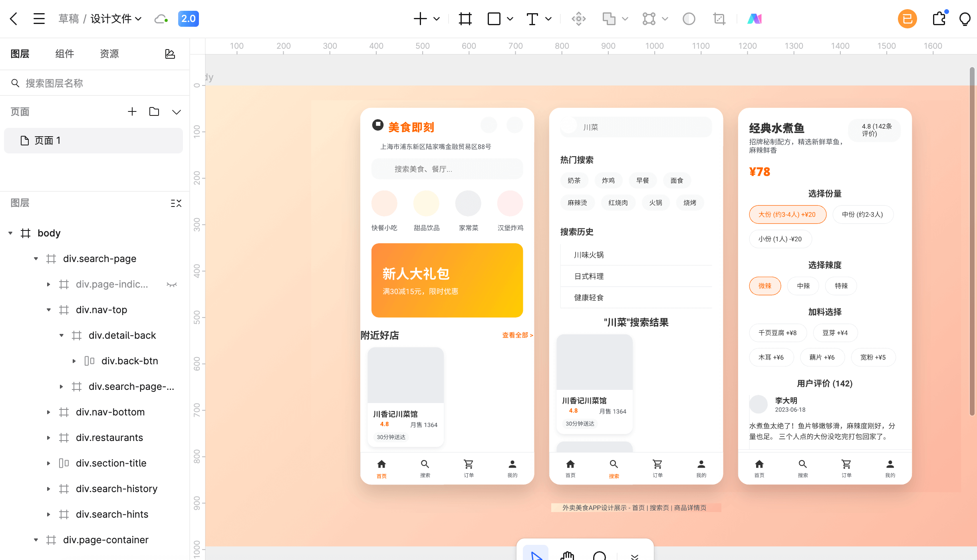This screenshot has height=560, width=977.
Task: Expand the div.nav-bottom layer
Action: tap(48, 412)
